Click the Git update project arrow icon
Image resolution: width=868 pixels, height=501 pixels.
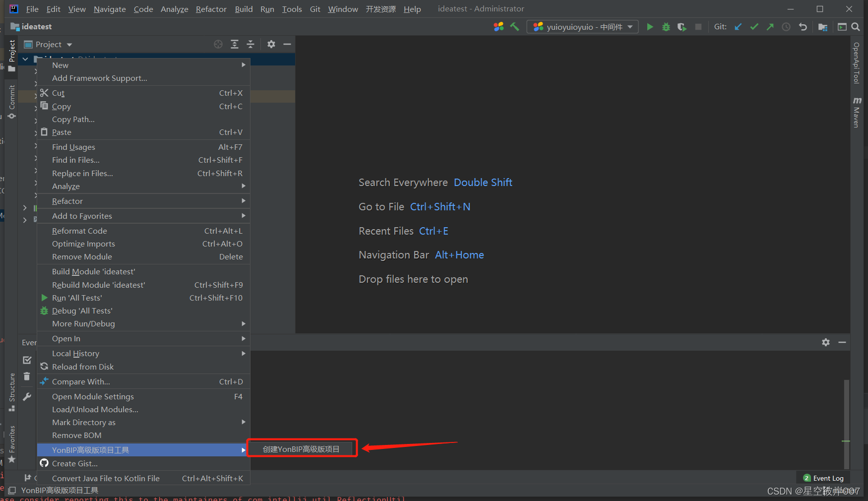[738, 27]
